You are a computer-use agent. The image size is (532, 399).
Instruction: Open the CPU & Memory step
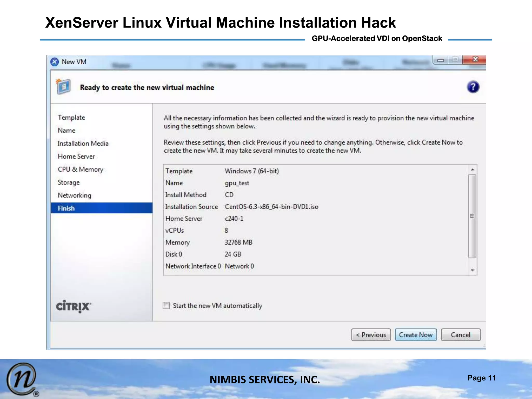pos(81,169)
